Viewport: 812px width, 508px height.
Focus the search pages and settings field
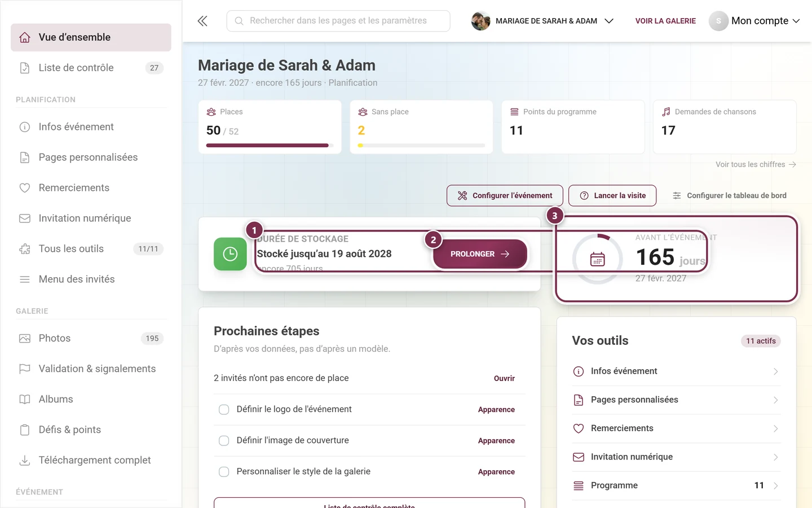(338, 21)
